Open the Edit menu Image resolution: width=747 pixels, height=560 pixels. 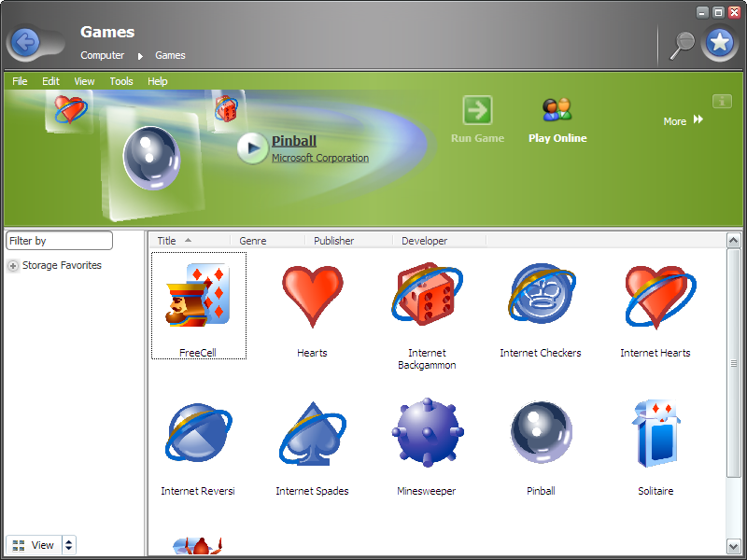pyautogui.click(x=50, y=81)
